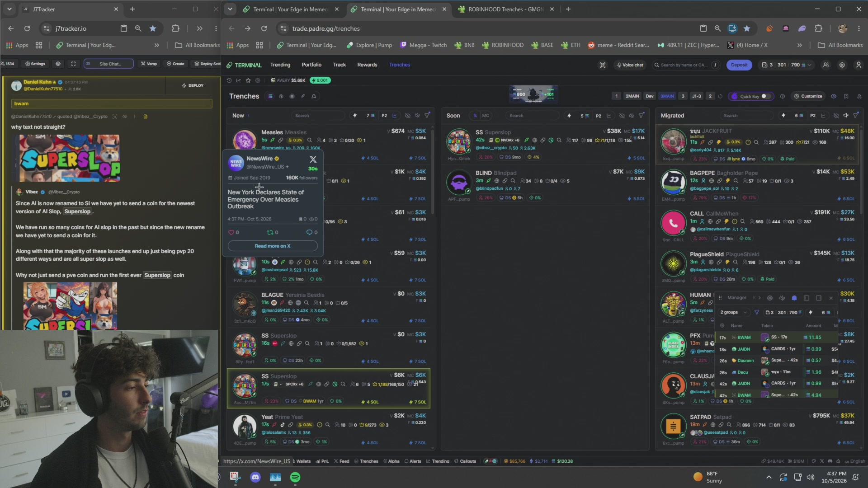This screenshot has height=488, width=868.
Task: Open the Trending tab
Action: 280,65
